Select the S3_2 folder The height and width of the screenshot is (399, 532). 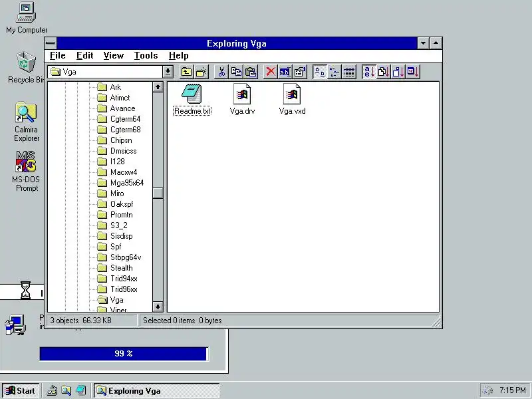tap(112, 225)
